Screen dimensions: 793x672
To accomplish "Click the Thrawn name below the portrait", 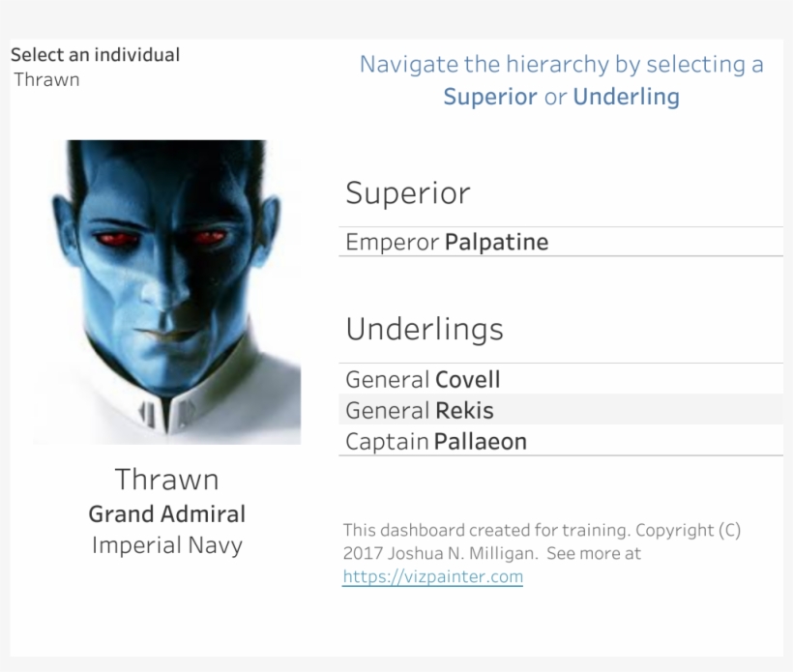I will pyautogui.click(x=166, y=480).
